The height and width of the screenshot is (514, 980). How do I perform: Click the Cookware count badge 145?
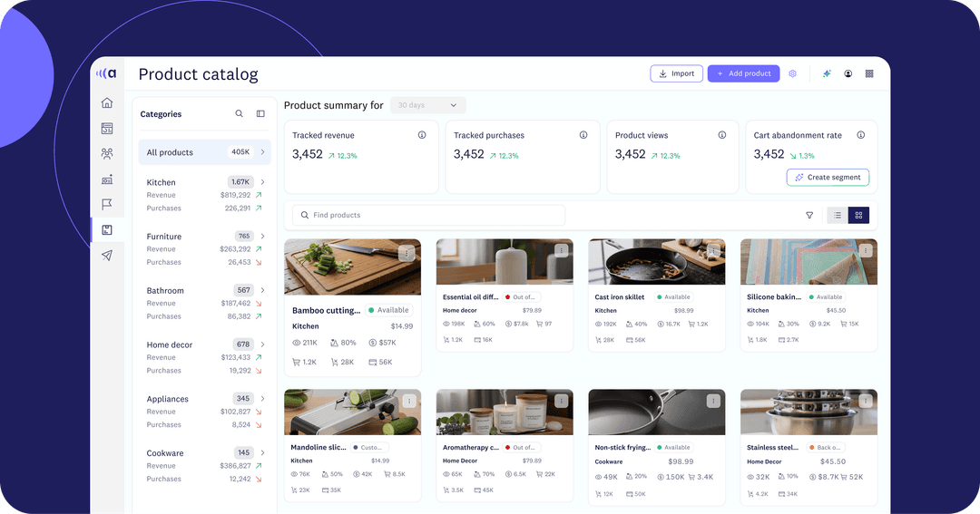(244, 452)
